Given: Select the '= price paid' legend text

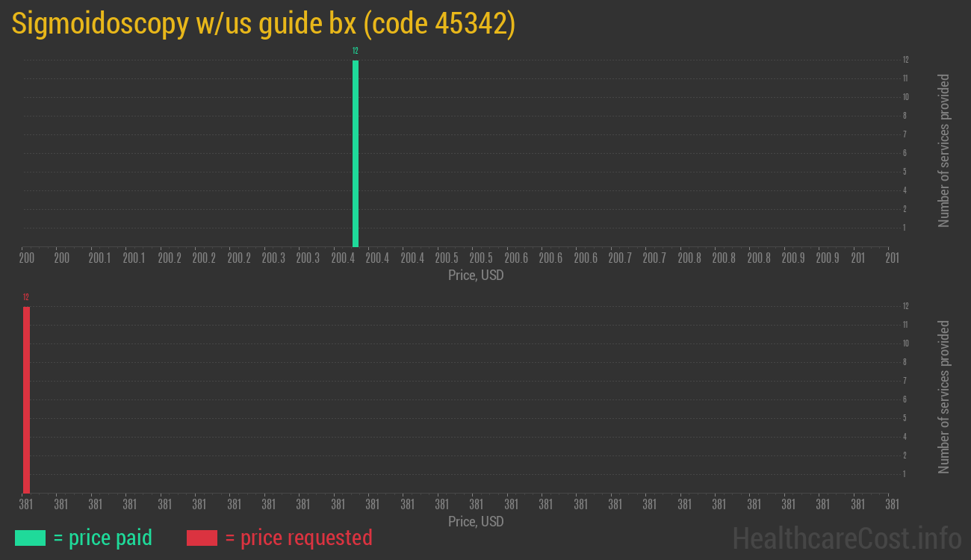Looking at the screenshot, I should pyautogui.click(x=103, y=538).
